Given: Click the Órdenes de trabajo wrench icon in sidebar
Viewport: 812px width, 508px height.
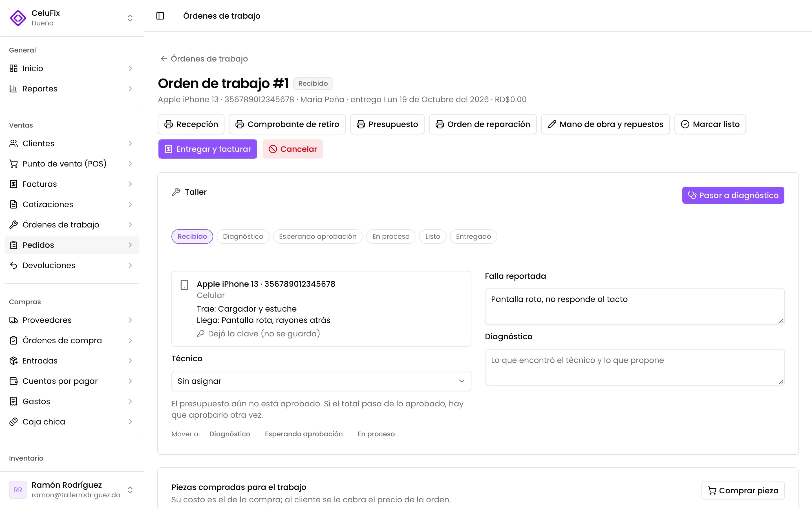Looking at the screenshot, I should click(14, 225).
